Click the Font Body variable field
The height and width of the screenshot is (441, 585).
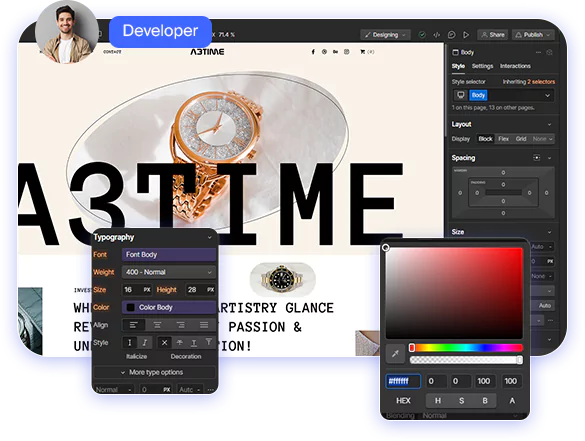pyautogui.click(x=169, y=254)
